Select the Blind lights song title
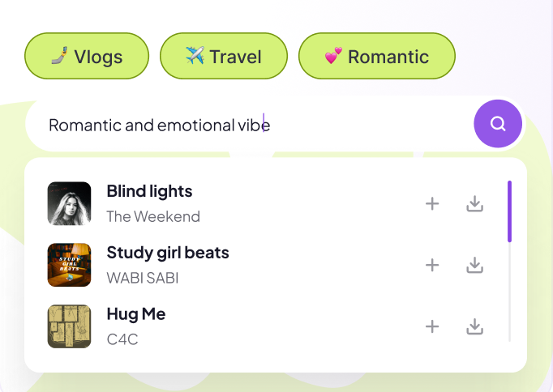 click(x=149, y=191)
